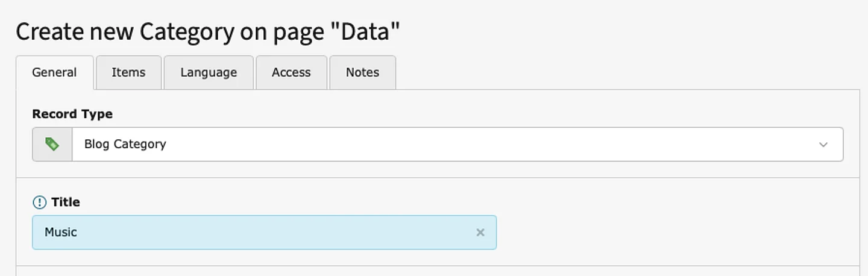The height and width of the screenshot is (276, 868).
Task: Expand Record Type using the chevron arrow
Action: 823,145
